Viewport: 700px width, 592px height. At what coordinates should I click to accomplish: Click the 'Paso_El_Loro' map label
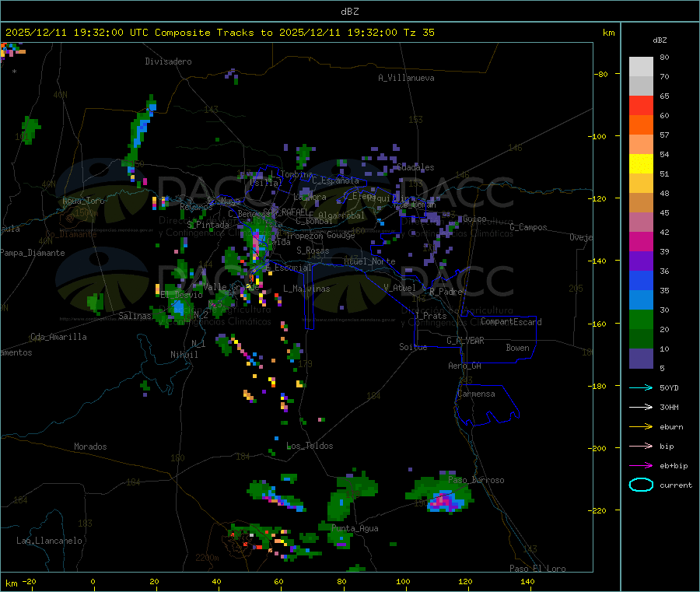[x=537, y=569]
